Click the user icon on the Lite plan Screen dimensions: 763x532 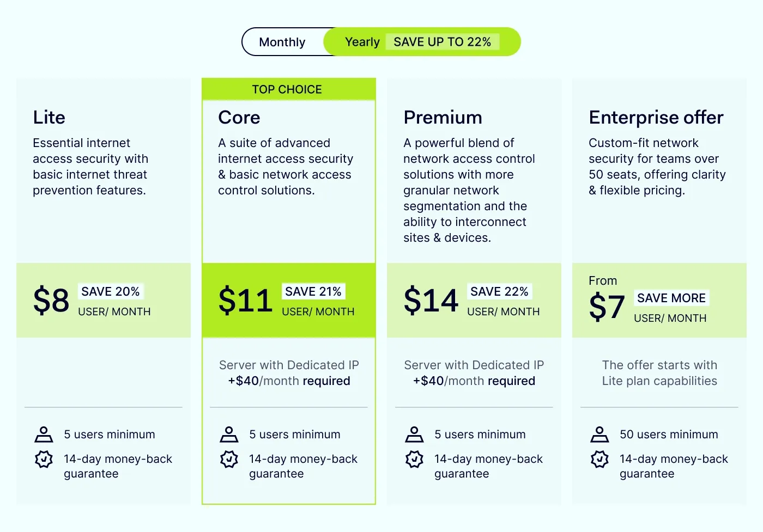(x=44, y=434)
